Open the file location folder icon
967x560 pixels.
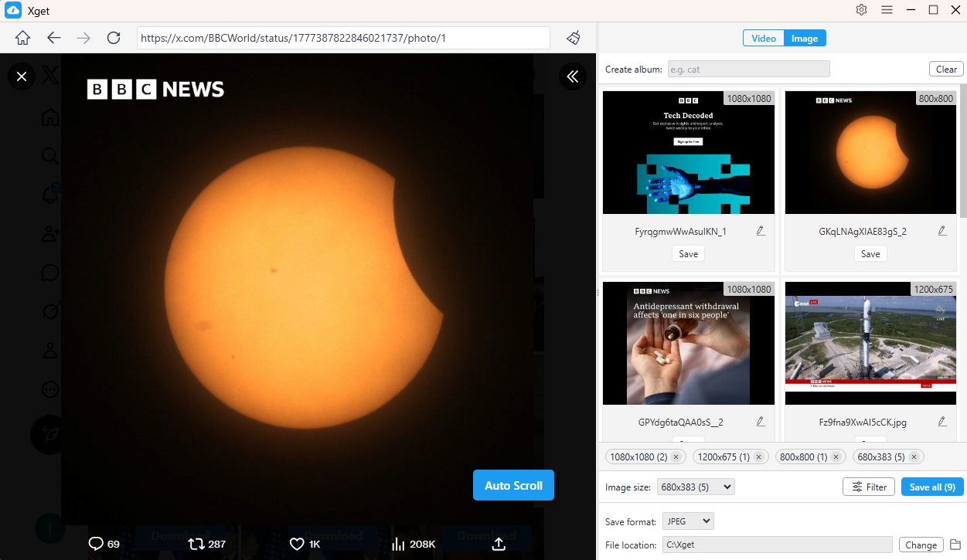click(x=955, y=545)
